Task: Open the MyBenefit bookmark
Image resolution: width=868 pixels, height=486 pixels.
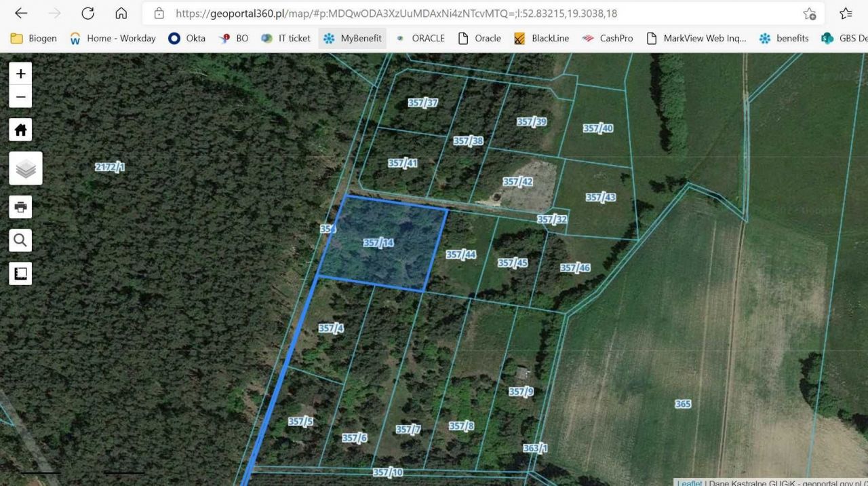Action: click(x=352, y=38)
